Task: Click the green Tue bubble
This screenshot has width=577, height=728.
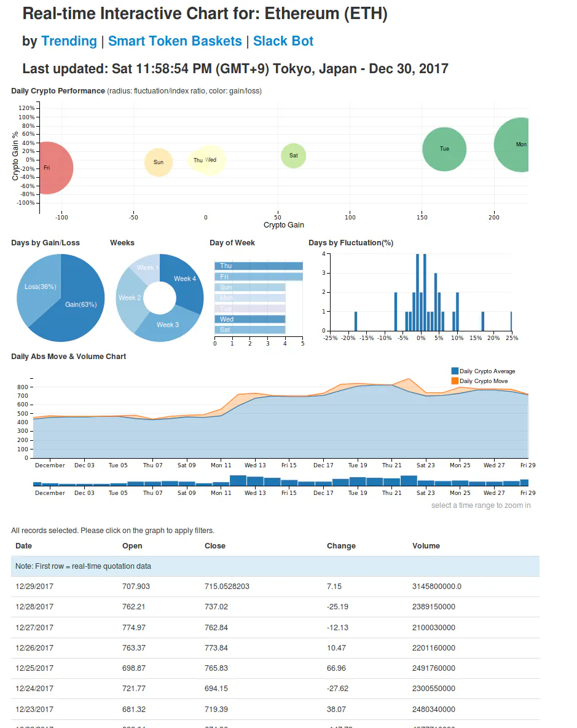Action: point(444,149)
